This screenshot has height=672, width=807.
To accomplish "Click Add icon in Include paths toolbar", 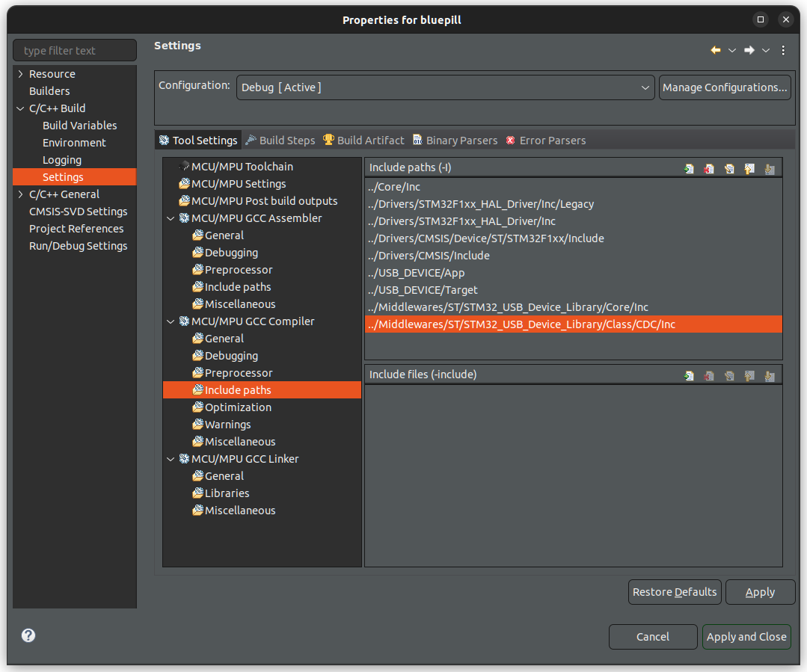I will pos(689,169).
